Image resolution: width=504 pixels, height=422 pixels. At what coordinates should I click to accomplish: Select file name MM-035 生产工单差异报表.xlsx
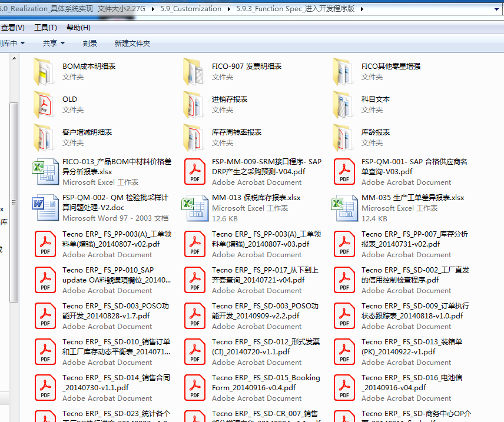pos(413,198)
